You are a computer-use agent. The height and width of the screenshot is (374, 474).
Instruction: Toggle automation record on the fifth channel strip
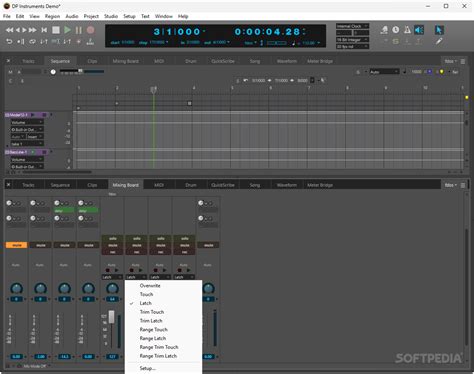tap(108, 270)
